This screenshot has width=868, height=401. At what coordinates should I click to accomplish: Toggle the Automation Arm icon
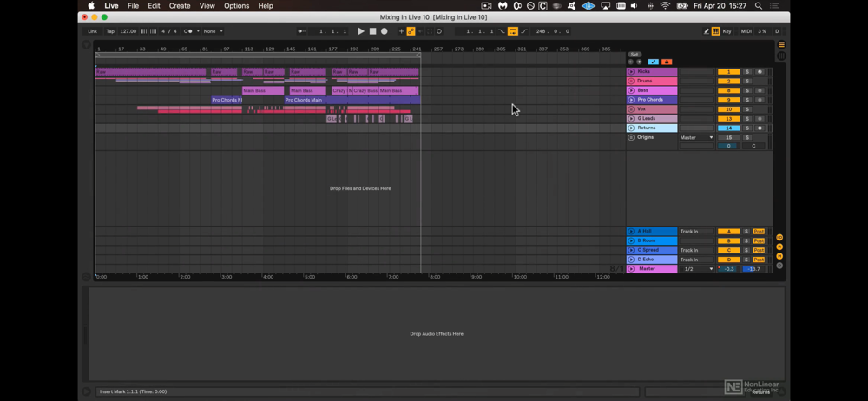coord(411,31)
